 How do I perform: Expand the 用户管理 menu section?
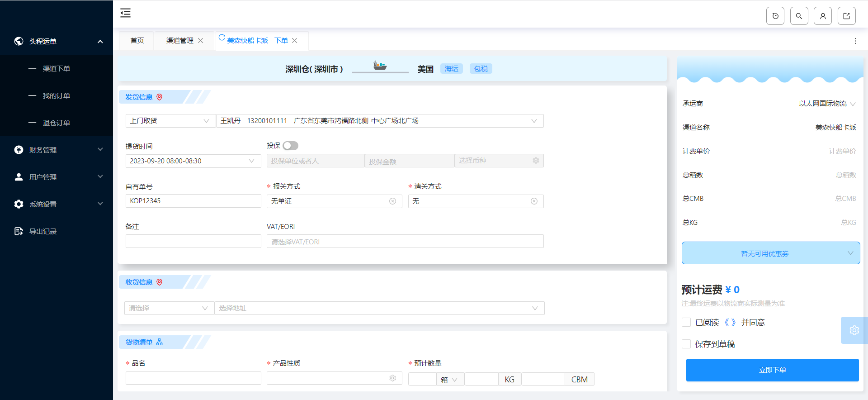click(x=100, y=177)
